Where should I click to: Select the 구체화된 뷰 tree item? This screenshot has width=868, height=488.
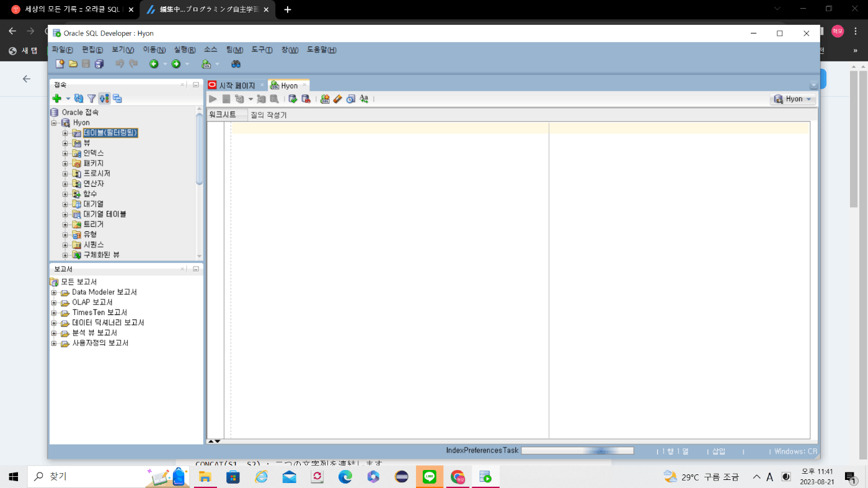pyautogui.click(x=101, y=255)
